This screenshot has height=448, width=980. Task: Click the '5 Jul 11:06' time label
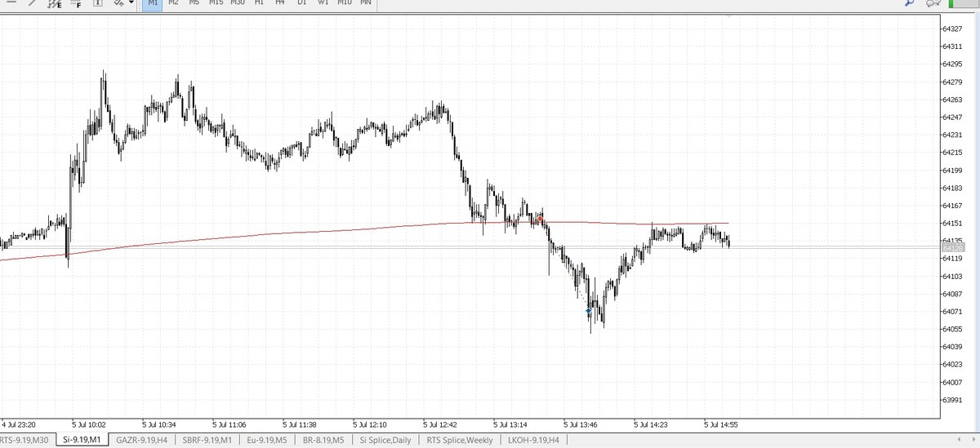pos(229,425)
